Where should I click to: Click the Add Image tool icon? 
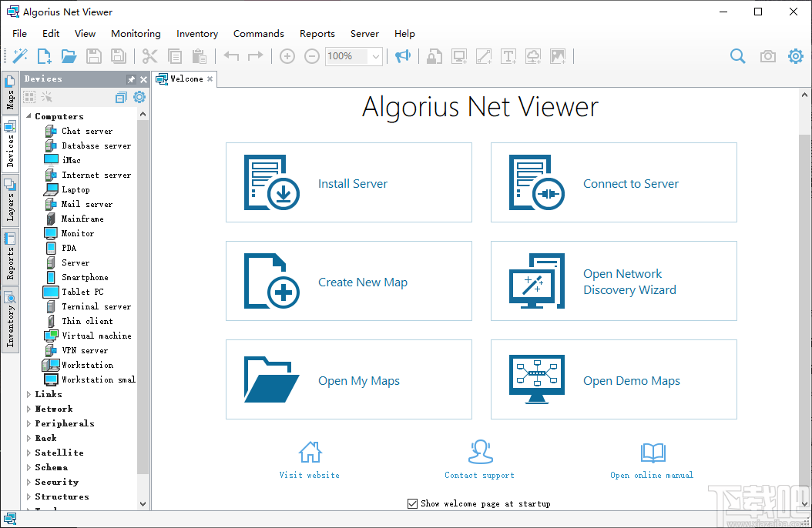tap(559, 56)
